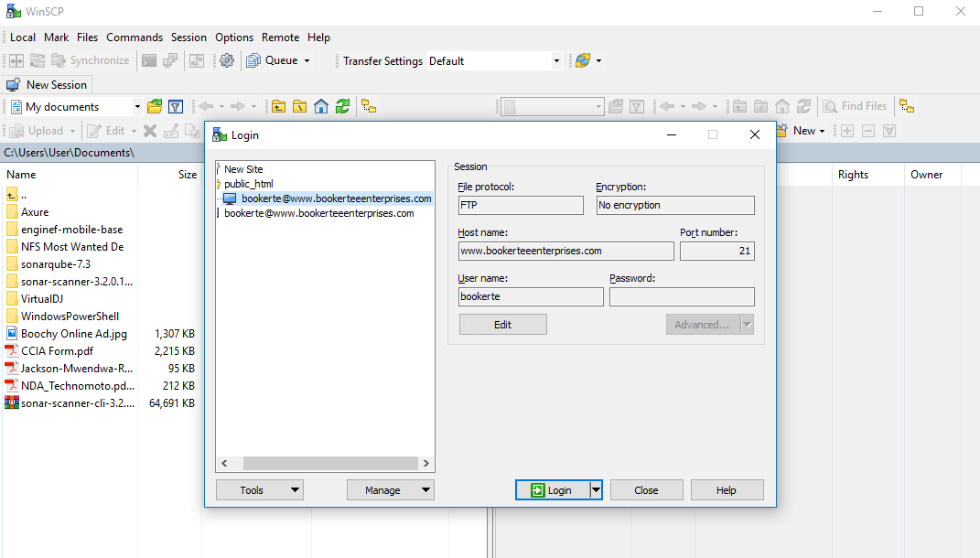Image resolution: width=980 pixels, height=558 pixels.
Task: Click the Password field
Action: click(682, 296)
